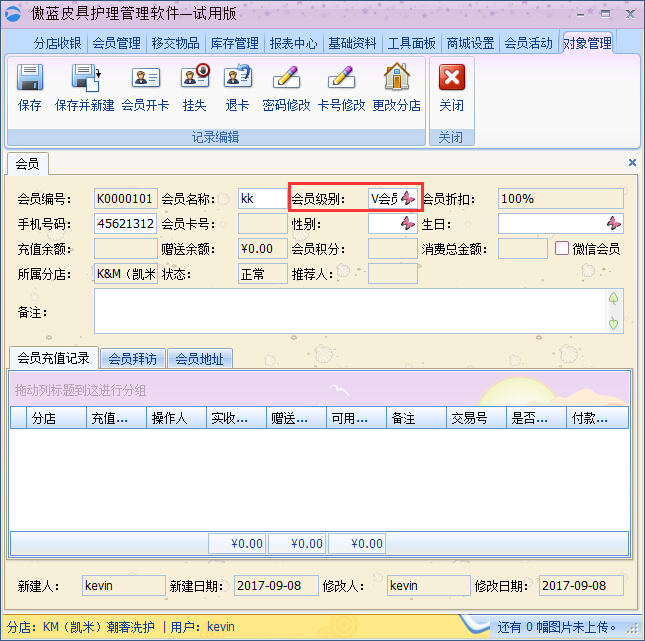
Task: Switch to the 库存管理 ribbon tab
Action: pos(234,43)
